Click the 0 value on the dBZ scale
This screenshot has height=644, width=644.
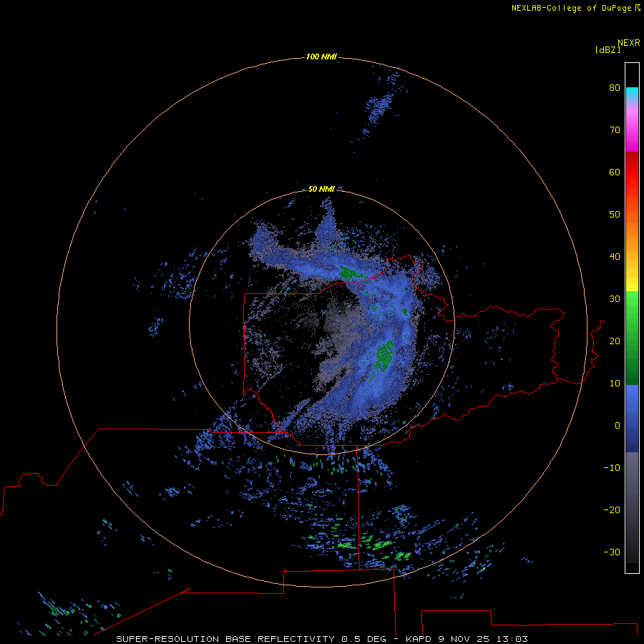click(x=618, y=426)
